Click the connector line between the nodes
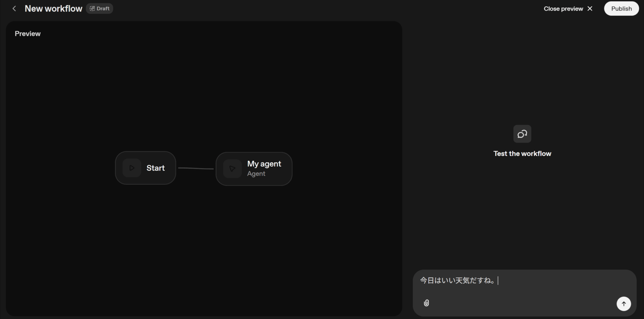This screenshot has height=319, width=644. tap(196, 168)
